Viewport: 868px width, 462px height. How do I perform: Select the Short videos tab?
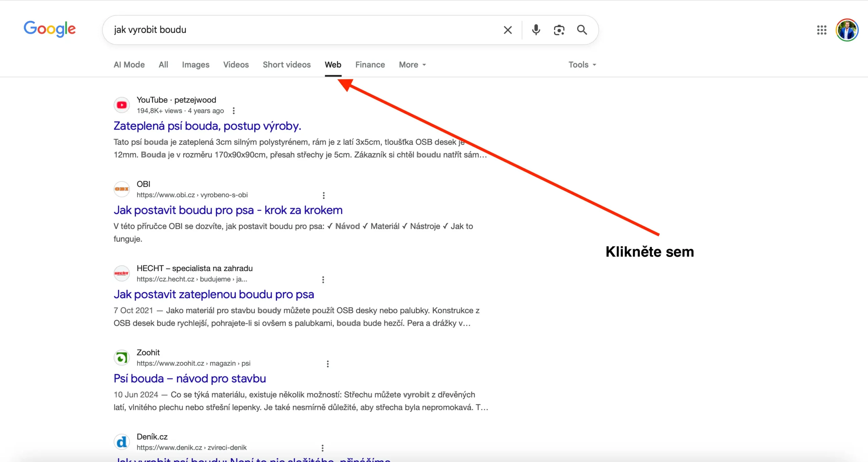287,65
